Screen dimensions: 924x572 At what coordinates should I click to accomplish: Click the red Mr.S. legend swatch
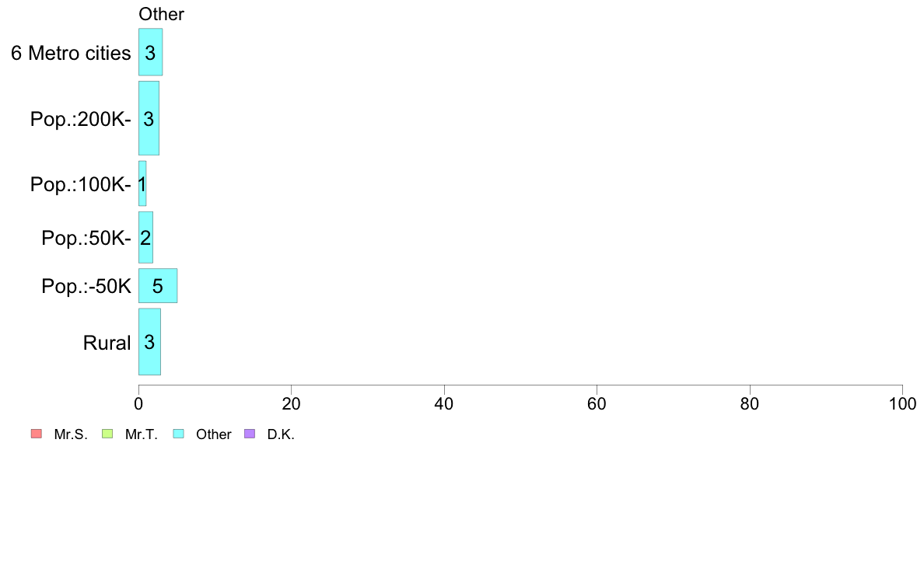[37, 434]
